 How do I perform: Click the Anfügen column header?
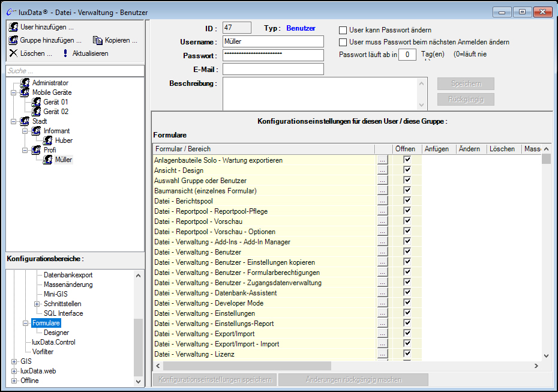pyautogui.click(x=436, y=149)
